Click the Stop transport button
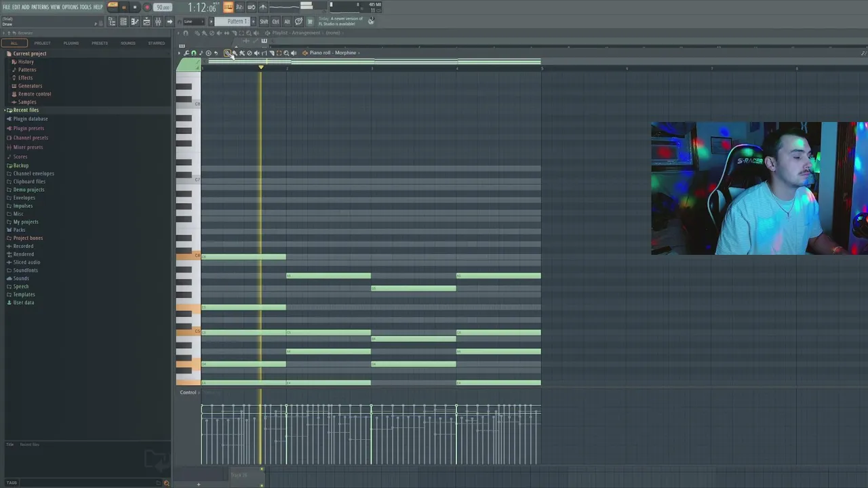 tap(135, 7)
